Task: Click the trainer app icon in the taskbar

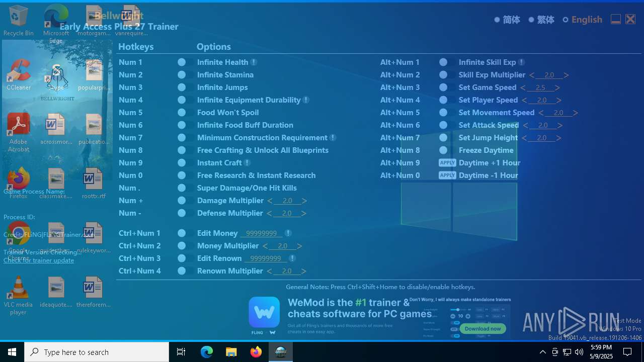Action: 281,352
